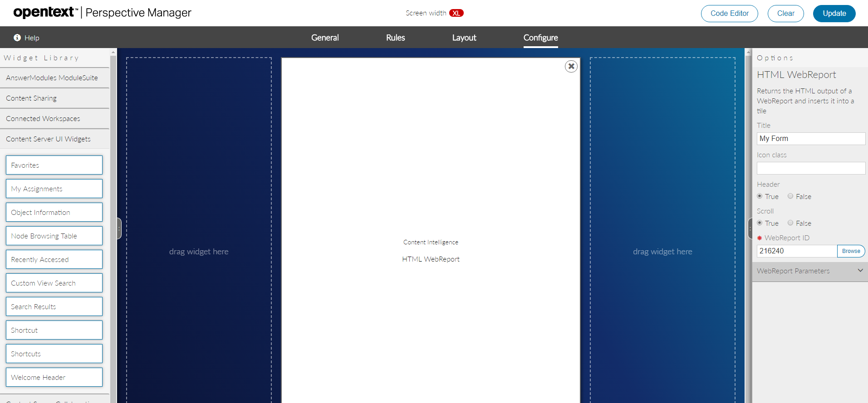Viewport: 868px width, 403px height.
Task: Browse for a WebReport ID
Action: (851, 251)
